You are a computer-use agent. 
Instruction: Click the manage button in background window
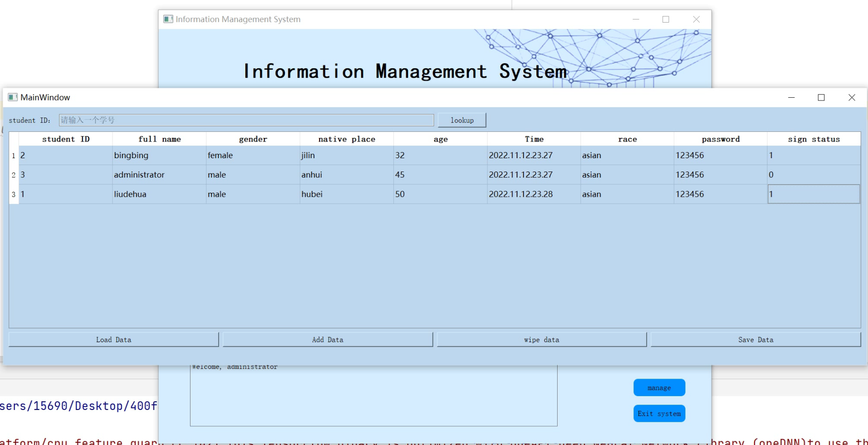coord(659,388)
